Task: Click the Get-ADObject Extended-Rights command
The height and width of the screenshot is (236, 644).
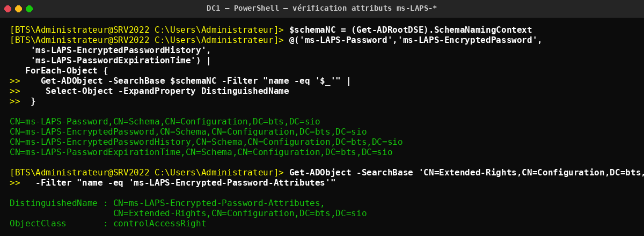Action: click(466, 173)
